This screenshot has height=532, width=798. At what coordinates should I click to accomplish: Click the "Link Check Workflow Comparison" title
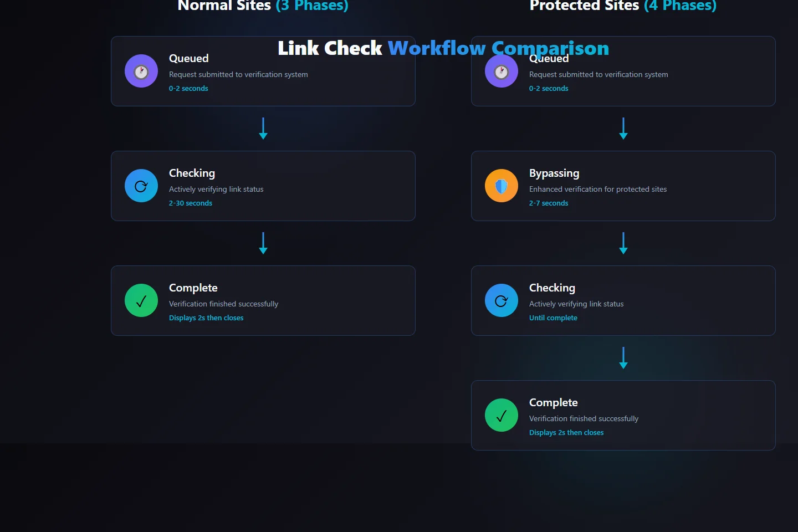[443, 48]
